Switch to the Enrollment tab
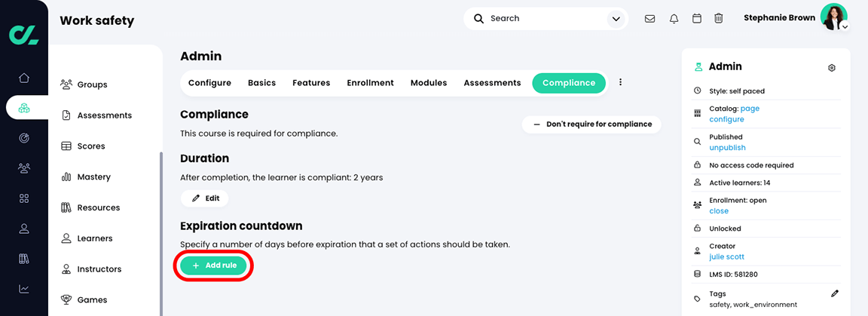 pyautogui.click(x=371, y=83)
